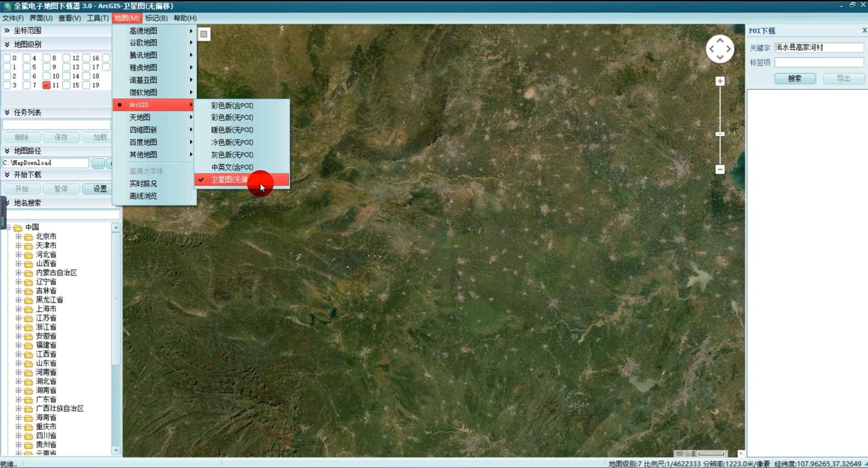
Task: Click the application logo icon in title bar
Action: pos(6,6)
